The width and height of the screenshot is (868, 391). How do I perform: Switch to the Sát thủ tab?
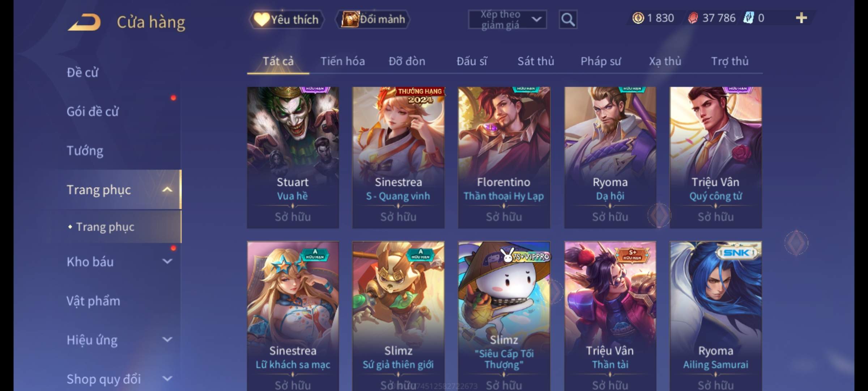536,61
